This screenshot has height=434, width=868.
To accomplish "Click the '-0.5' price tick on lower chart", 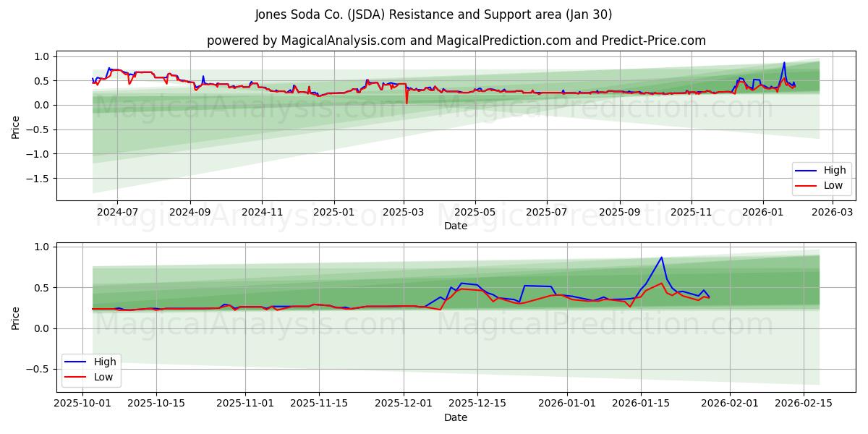I will (37, 370).
